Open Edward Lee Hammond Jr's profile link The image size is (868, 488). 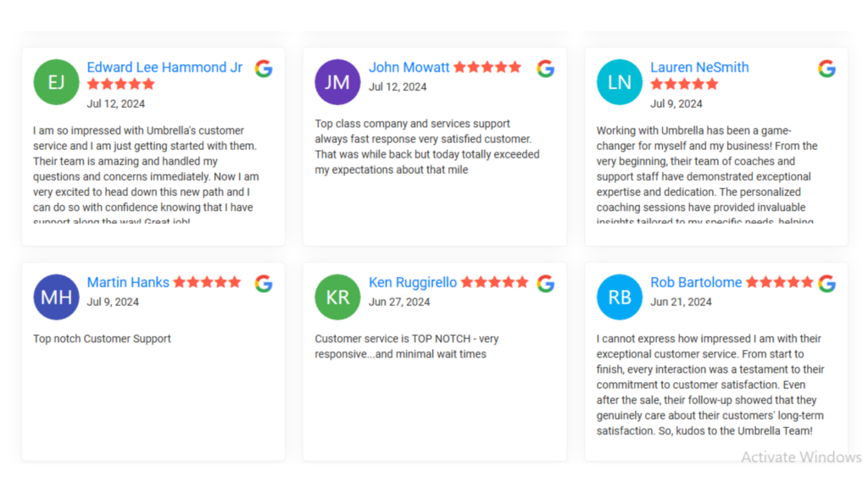pyautogui.click(x=164, y=68)
